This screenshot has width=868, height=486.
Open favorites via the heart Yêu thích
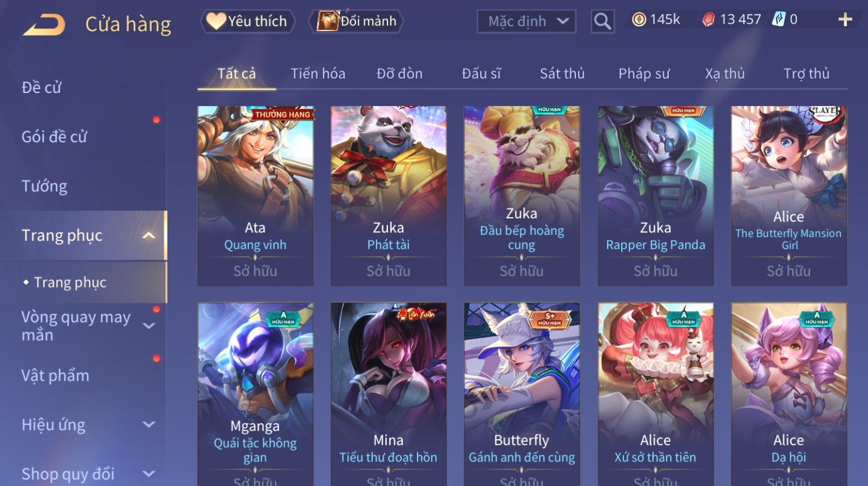(x=247, y=21)
